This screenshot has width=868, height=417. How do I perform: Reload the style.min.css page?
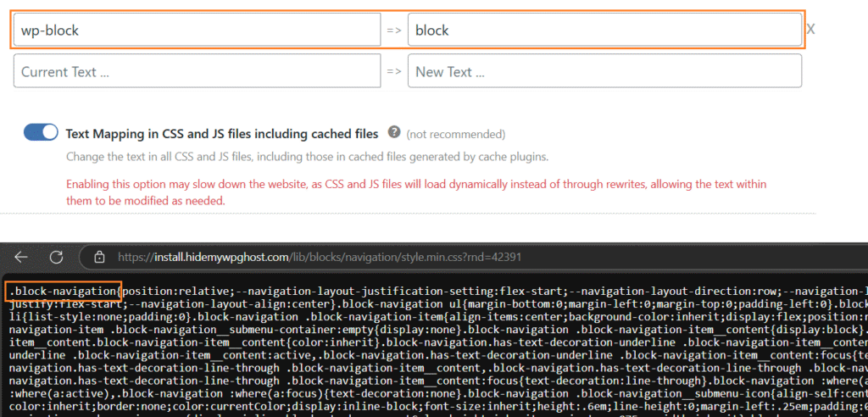[56, 257]
